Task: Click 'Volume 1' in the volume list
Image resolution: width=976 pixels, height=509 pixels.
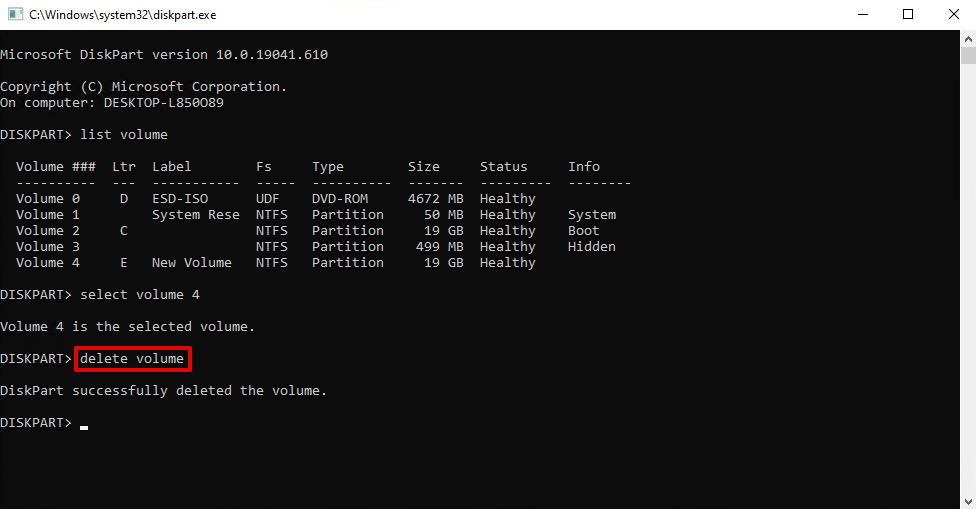Action: pos(48,215)
